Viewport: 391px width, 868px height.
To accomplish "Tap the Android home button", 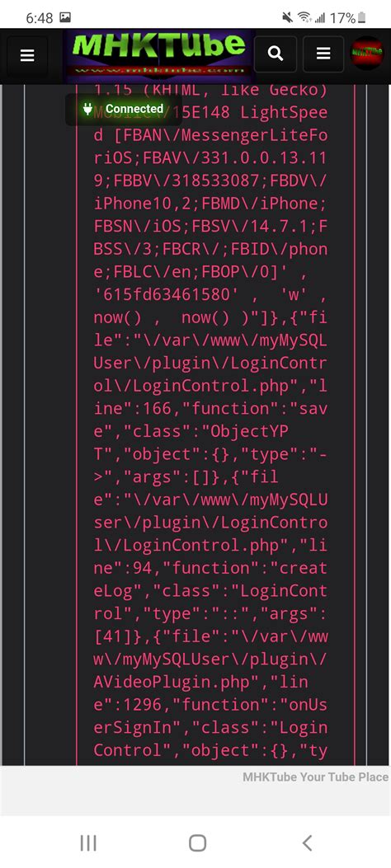I will pyautogui.click(x=197, y=843).
